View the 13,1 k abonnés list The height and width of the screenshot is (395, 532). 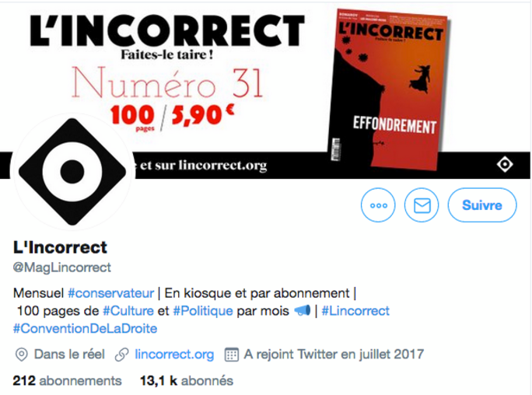pos(187,381)
